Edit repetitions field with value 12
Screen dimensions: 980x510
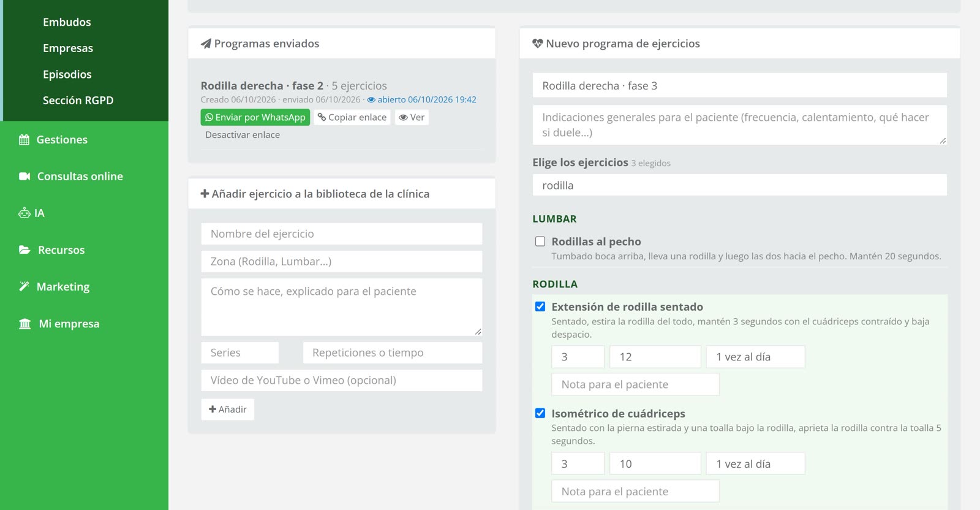point(655,357)
